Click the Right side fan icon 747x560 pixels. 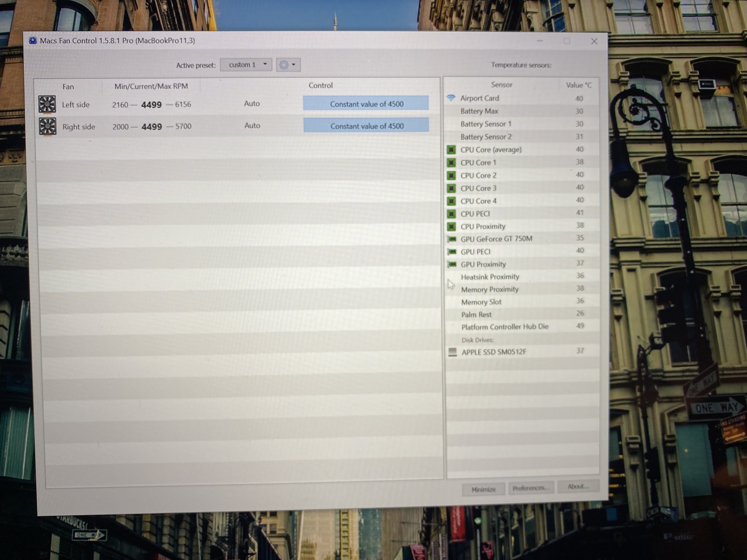pyautogui.click(x=47, y=126)
